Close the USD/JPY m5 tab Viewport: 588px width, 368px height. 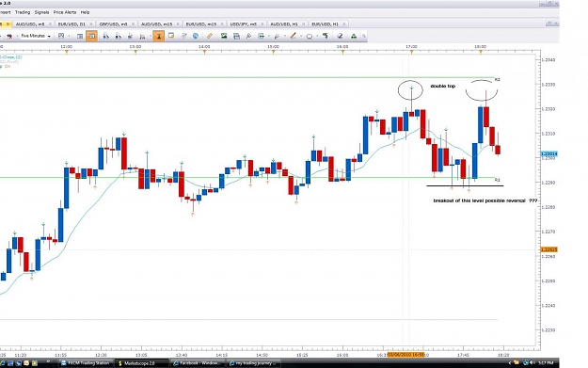[262, 24]
